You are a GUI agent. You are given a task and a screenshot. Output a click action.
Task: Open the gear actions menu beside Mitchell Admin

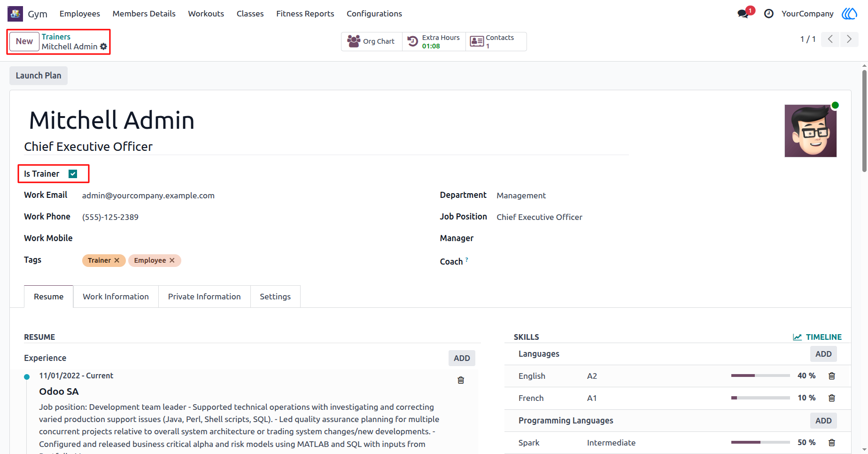point(104,47)
